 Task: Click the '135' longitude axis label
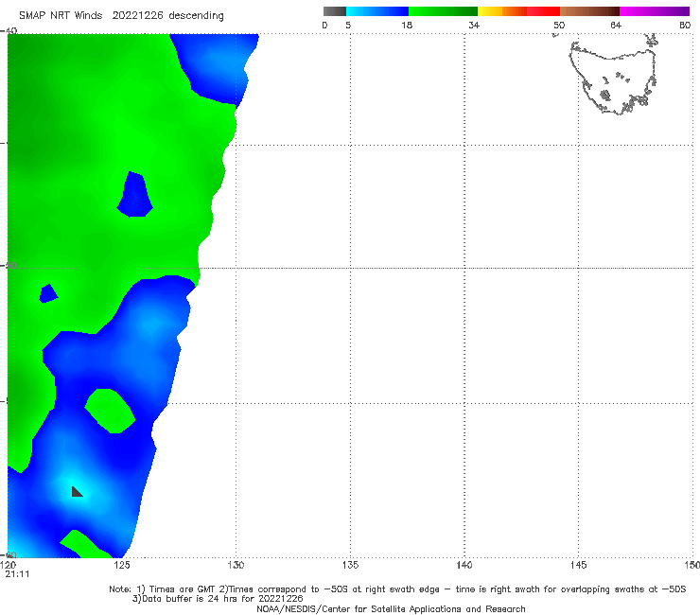350,566
